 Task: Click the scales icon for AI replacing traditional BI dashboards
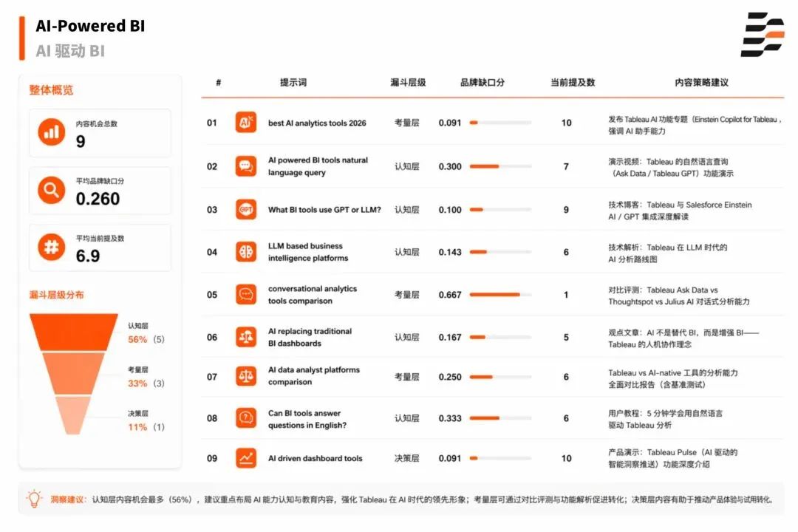[x=246, y=336]
